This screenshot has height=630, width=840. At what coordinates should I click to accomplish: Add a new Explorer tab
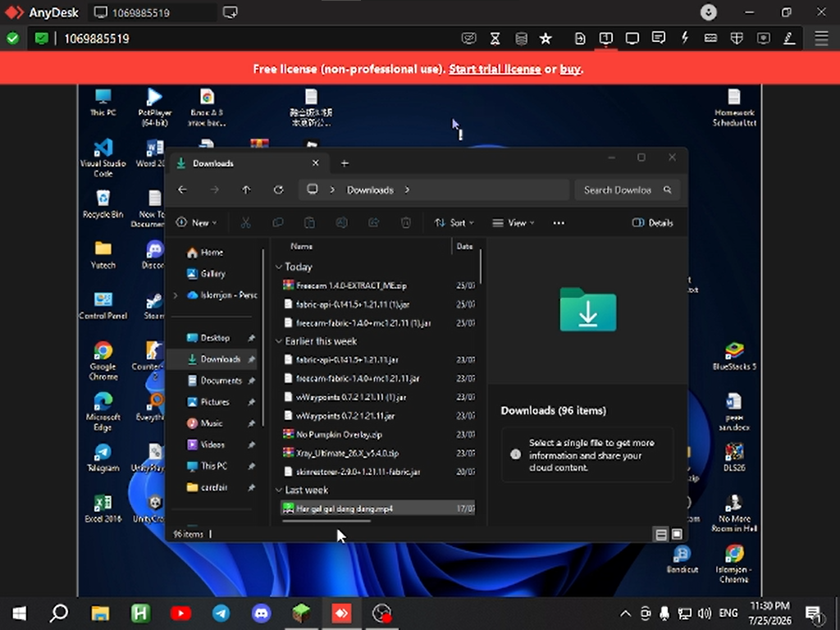click(x=345, y=163)
